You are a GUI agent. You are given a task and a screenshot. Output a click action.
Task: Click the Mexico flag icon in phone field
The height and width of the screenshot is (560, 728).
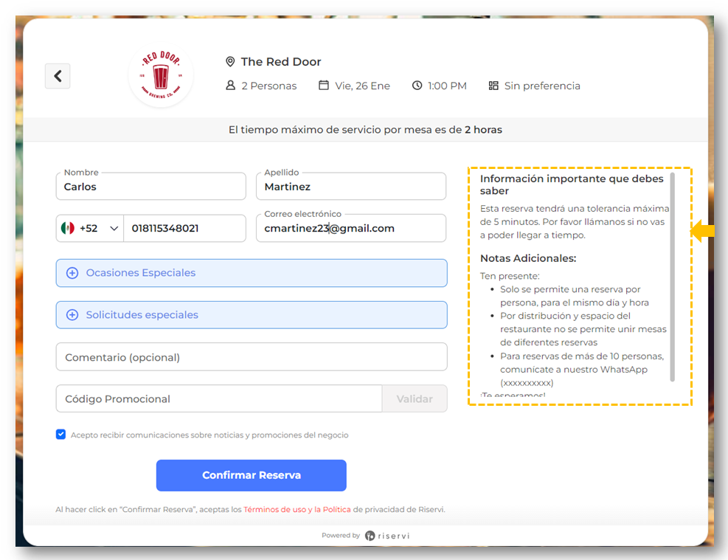[x=68, y=228]
